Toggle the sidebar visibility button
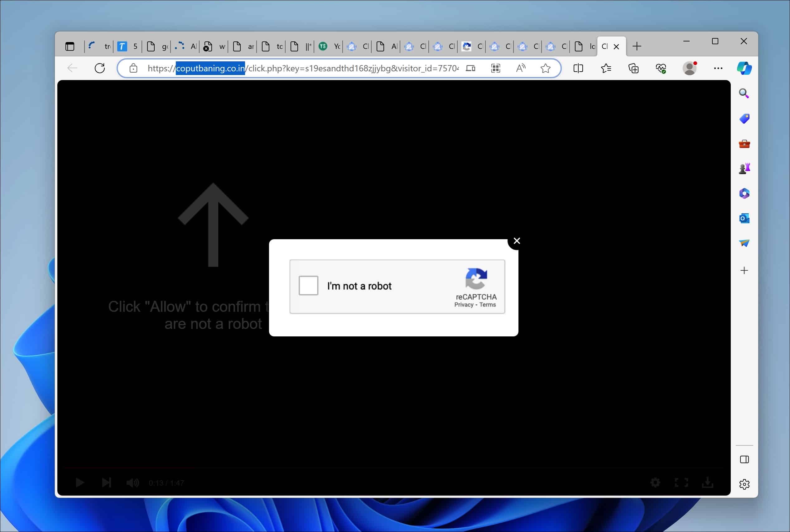790x532 pixels. [x=744, y=459]
